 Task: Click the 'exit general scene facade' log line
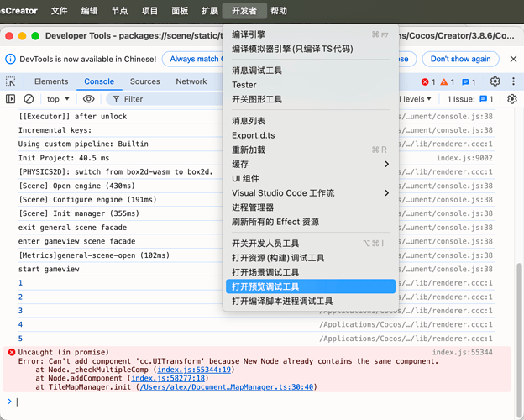(72, 228)
